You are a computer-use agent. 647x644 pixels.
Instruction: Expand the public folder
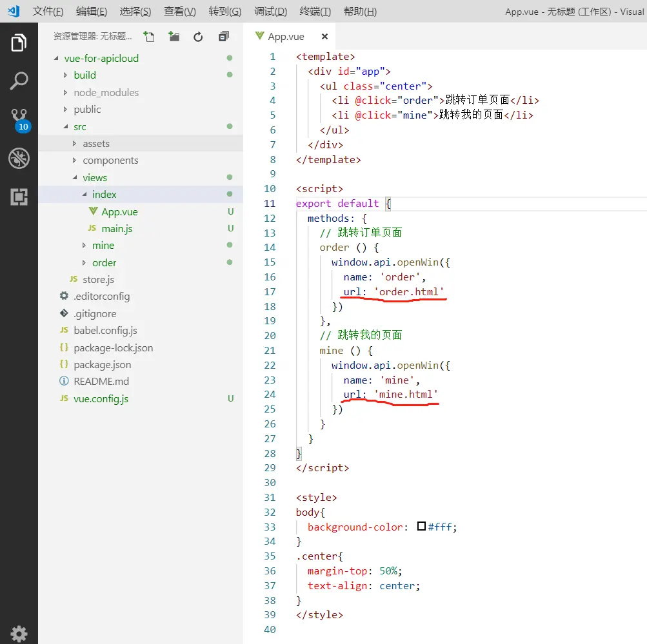pos(65,109)
